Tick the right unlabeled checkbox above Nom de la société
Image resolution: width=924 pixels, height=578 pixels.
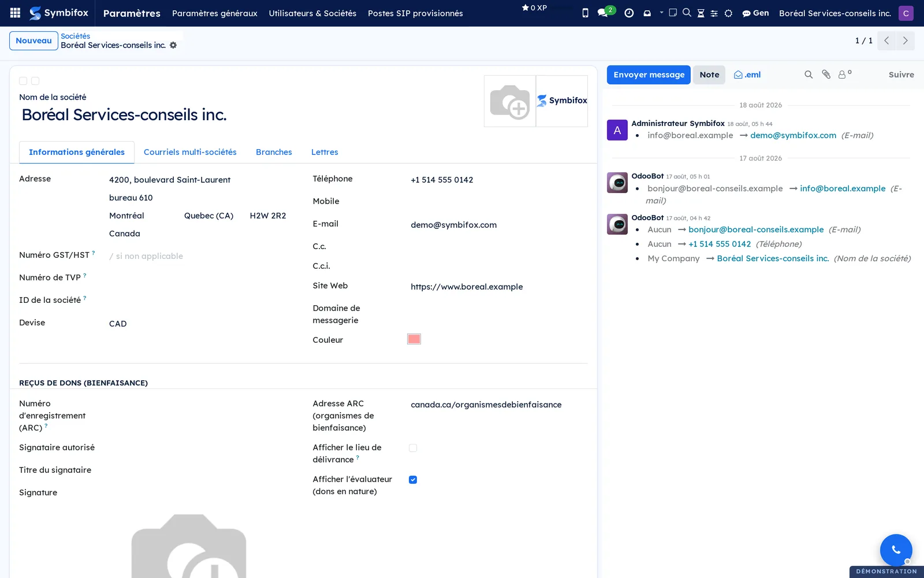[x=35, y=81]
